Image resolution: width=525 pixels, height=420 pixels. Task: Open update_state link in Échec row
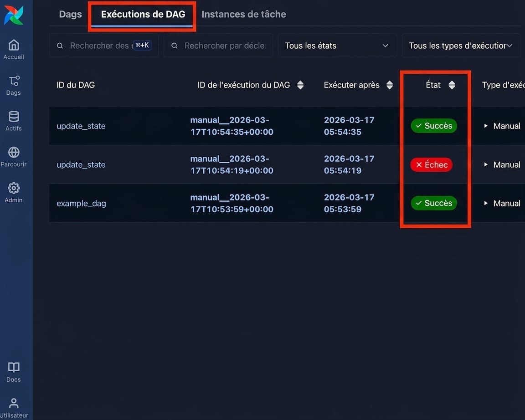[x=81, y=164]
